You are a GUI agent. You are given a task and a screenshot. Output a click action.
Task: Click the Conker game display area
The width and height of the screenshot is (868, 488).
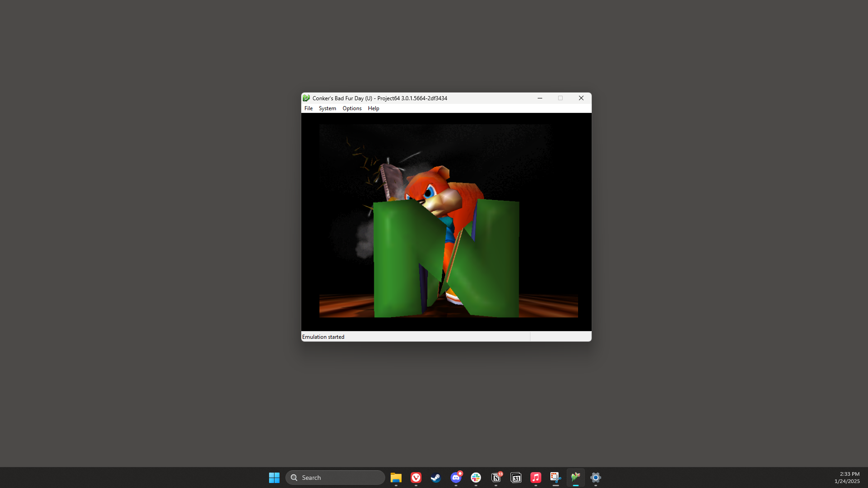446,222
